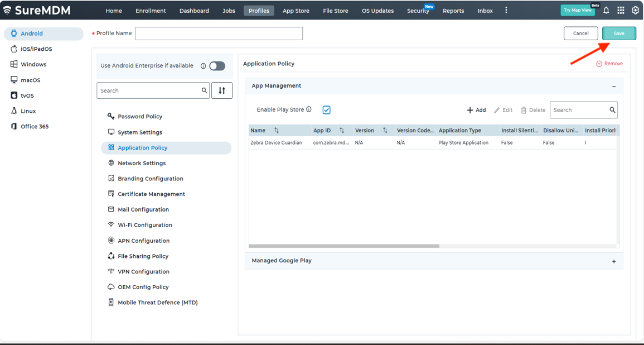The width and height of the screenshot is (644, 345).
Task: Open the File Store tab
Action: pos(336,11)
